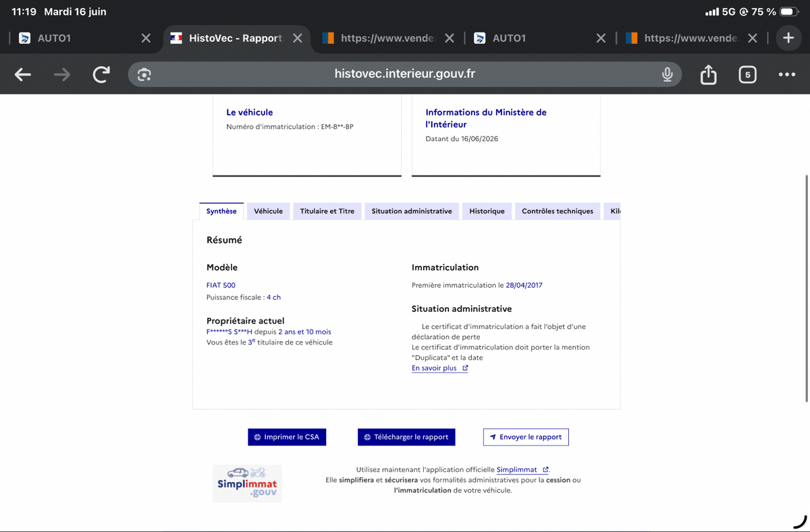810x532 pixels.
Task: Tap the microphone icon in address bar
Action: (x=667, y=74)
